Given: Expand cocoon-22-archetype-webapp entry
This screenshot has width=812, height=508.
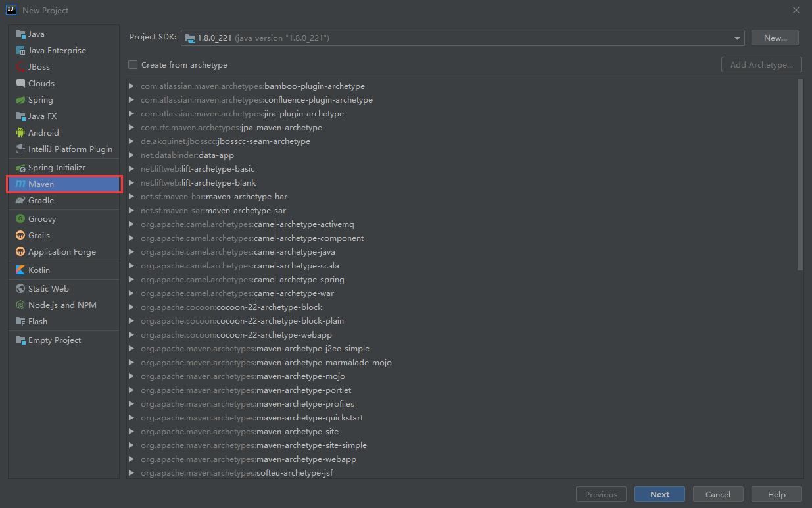Looking at the screenshot, I should pos(132,335).
